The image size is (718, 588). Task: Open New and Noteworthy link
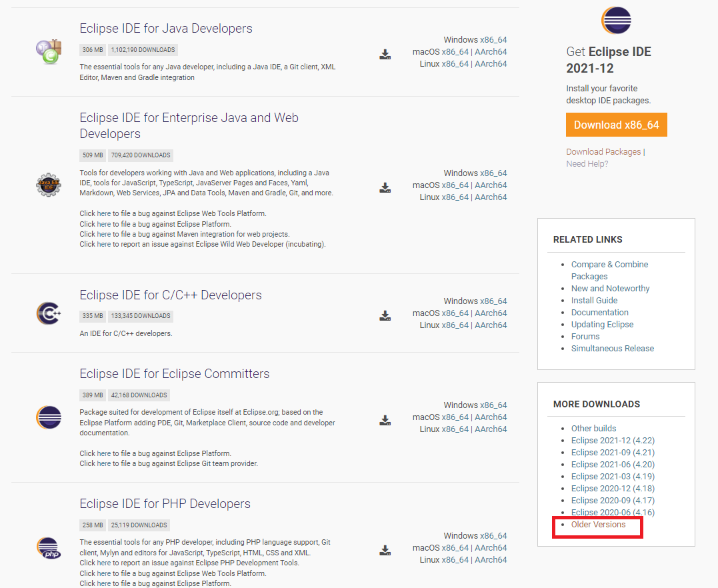click(611, 289)
